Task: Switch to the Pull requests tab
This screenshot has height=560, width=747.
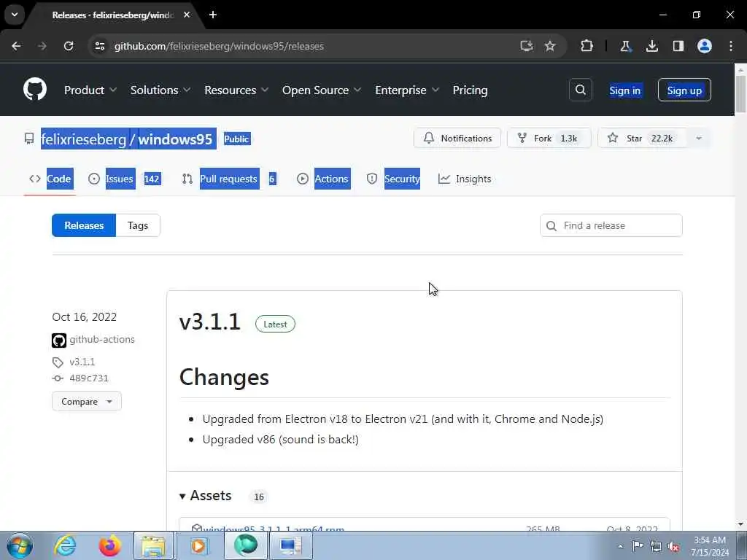Action: 228,179
